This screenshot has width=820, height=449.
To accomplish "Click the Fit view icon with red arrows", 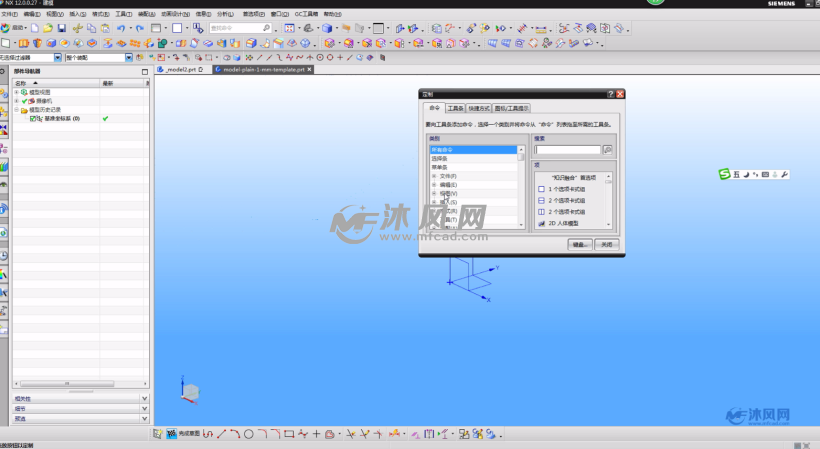I will [x=289, y=28].
